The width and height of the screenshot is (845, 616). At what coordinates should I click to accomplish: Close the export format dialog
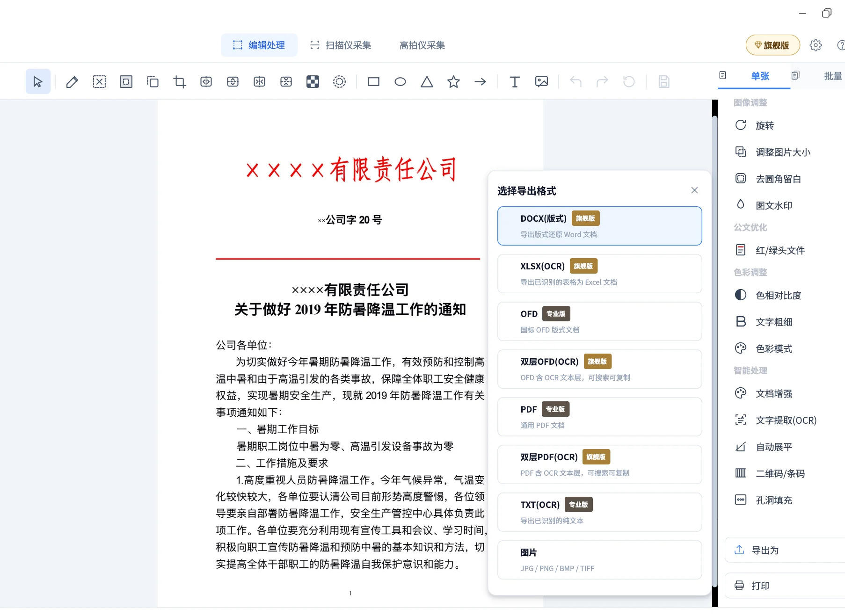[694, 190]
